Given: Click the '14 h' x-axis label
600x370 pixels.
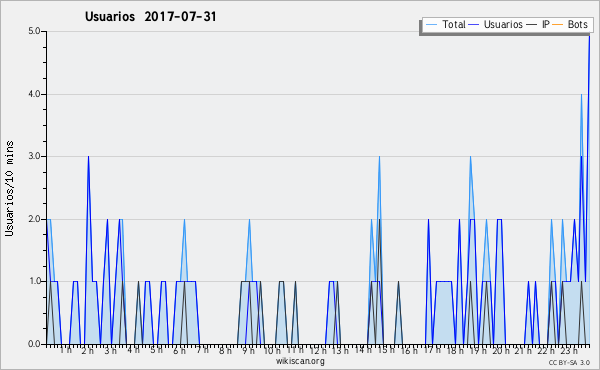Looking at the screenshot, I should [363, 350].
